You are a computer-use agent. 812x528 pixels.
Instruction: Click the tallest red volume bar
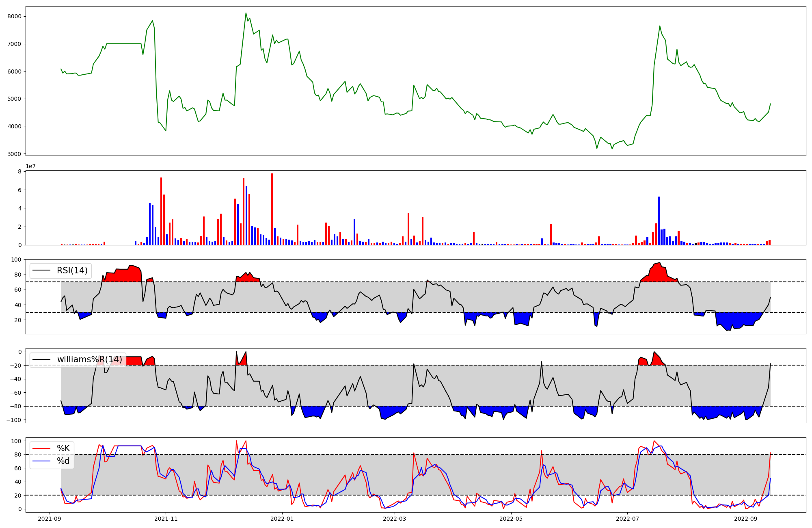pyautogui.click(x=272, y=209)
